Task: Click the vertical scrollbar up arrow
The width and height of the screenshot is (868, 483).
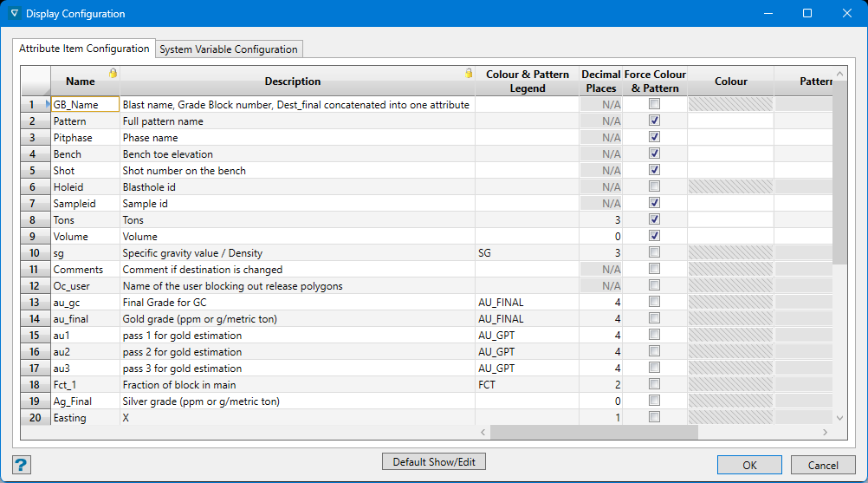Action: click(x=839, y=75)
